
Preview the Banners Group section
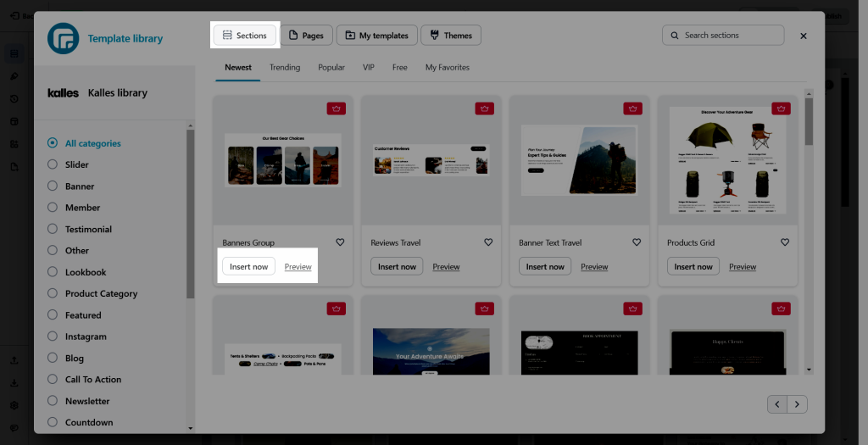[298, 267]
